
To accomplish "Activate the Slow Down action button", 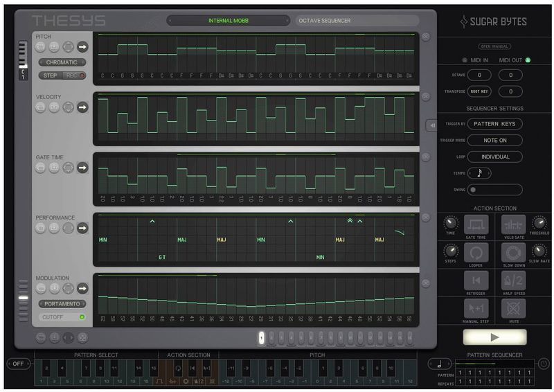I will click(x=514, y=253).
